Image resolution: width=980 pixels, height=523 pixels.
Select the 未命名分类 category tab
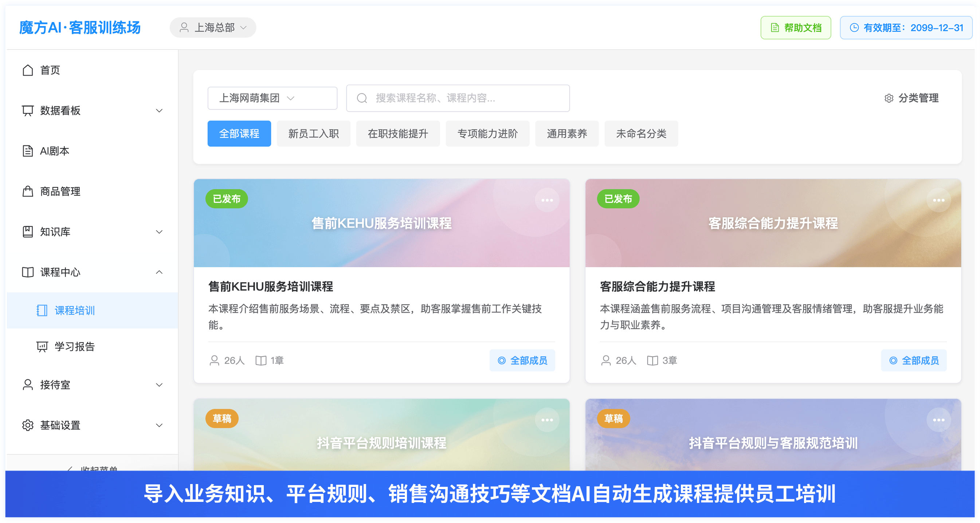641,134
